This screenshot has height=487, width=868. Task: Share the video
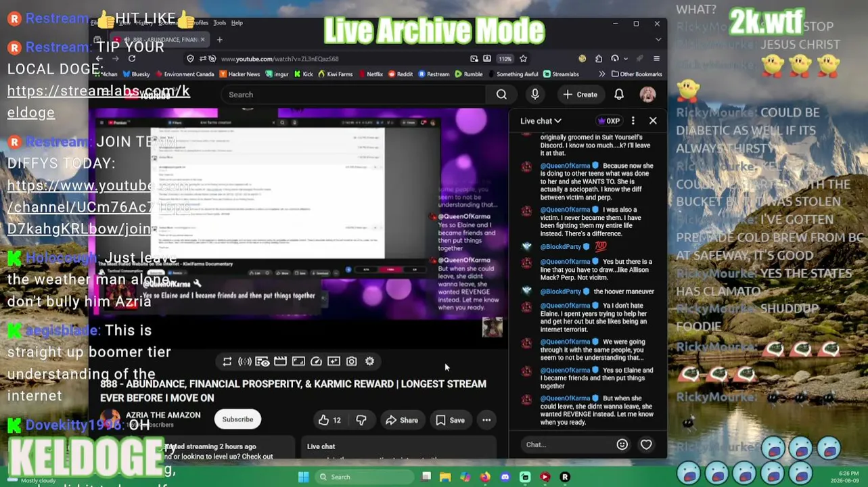point(402,420)
